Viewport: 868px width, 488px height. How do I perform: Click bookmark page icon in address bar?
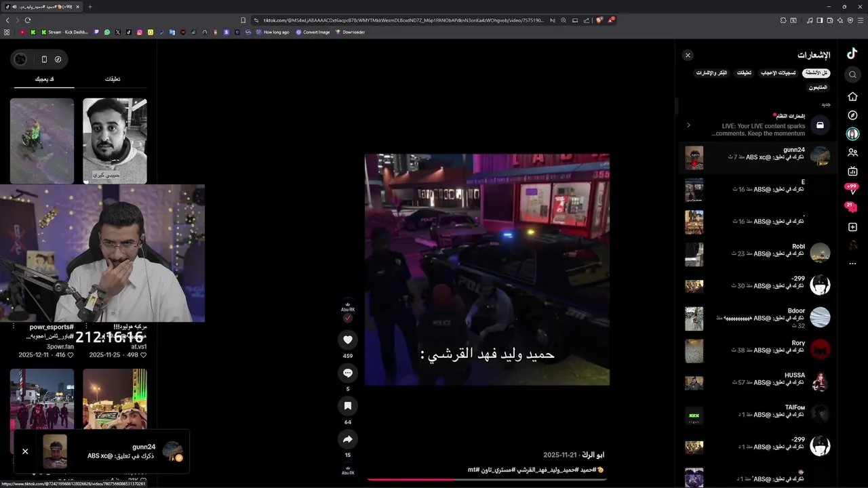[243, 20]
